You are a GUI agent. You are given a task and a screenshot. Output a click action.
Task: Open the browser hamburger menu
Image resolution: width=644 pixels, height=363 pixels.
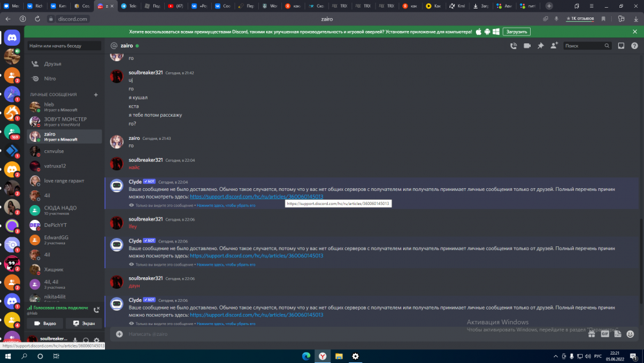click(591, 6)
